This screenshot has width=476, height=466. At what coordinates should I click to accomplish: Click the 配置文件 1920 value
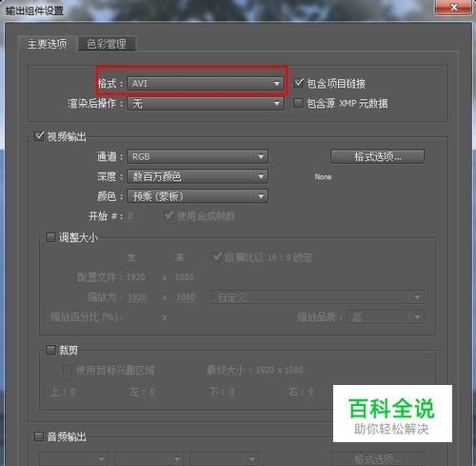tap(136, 277)
